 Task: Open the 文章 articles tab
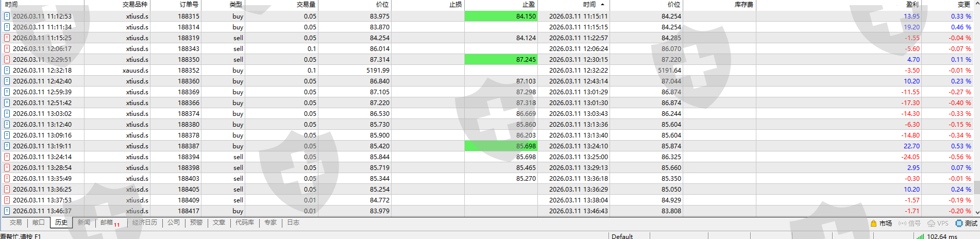click(x=219, y=223)
